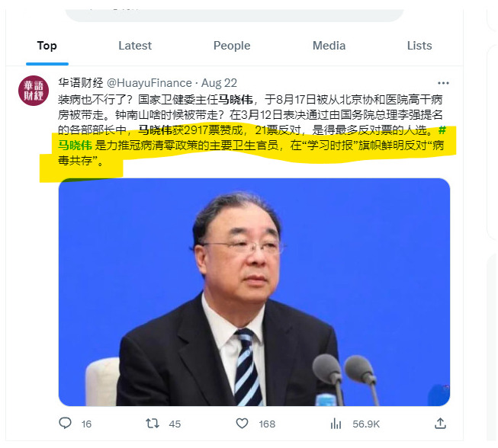498x448 pixels.
Task: Share the tweet using share icon
Action: coord(440,423)
